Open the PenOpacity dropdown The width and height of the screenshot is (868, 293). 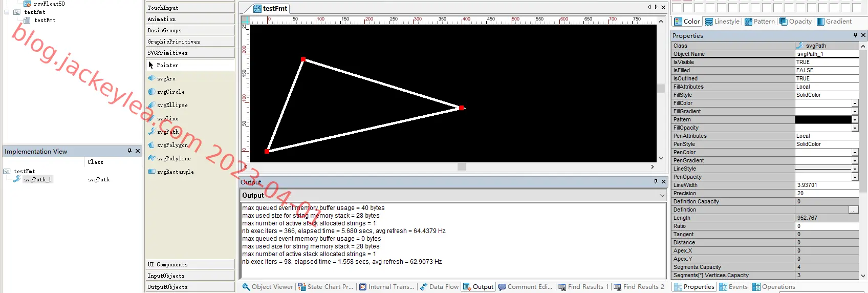[x=855, y=177]
